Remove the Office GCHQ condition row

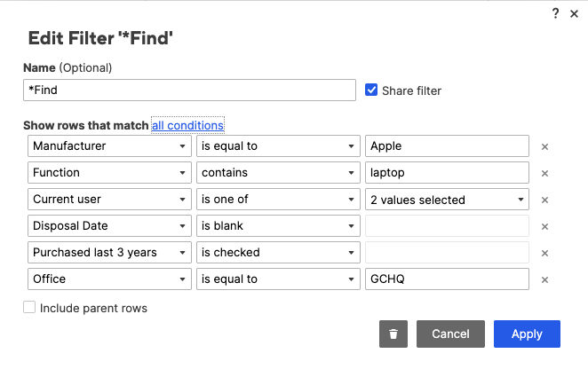click(545, 279)
